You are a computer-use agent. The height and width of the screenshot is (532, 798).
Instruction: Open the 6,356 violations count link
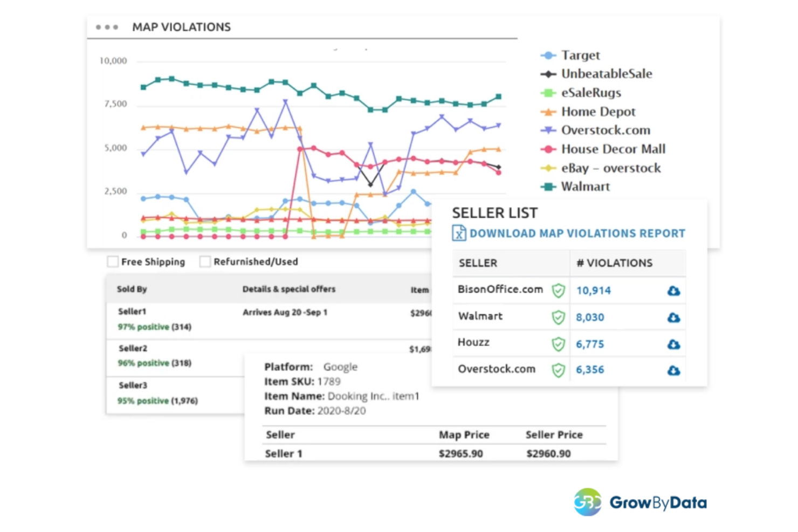point(590,370)
